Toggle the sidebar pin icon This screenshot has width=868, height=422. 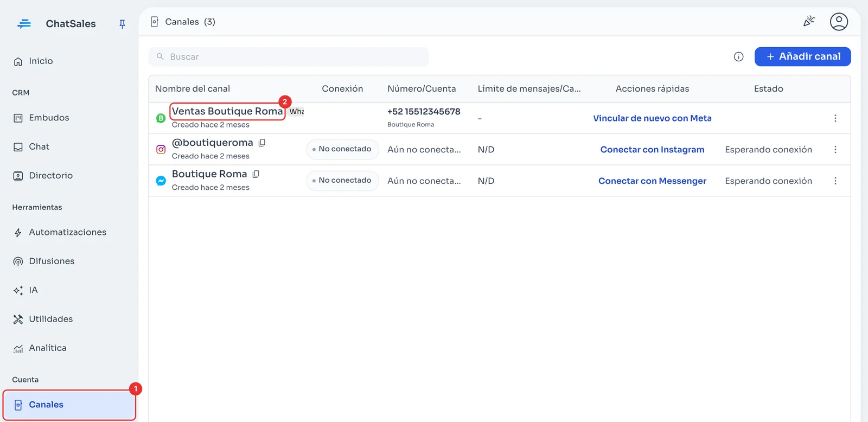point(122,24)
